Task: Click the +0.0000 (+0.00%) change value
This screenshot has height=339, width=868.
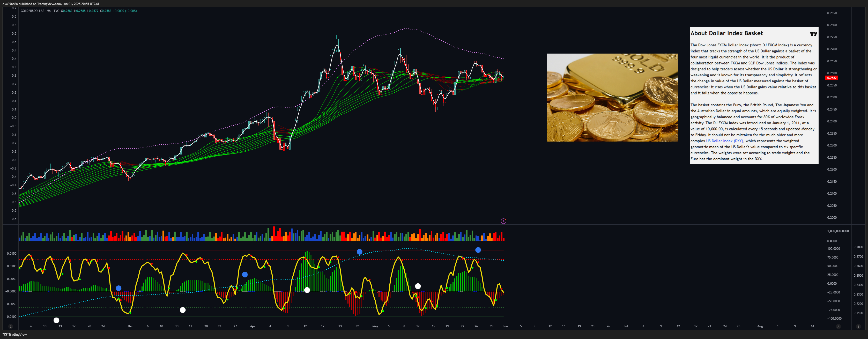Action: point(125,11)
